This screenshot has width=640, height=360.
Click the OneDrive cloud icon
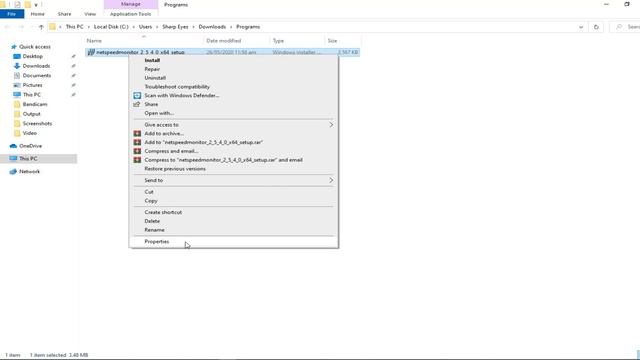click(x=13, y=146)
